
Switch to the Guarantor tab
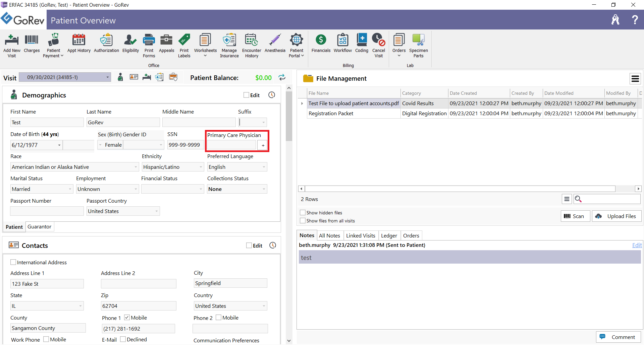tap(40, 227)
